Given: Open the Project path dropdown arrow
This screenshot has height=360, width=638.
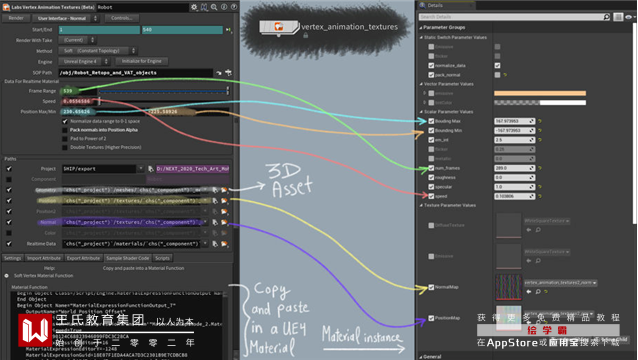Looking at the screenshot, I should point(141,168).
